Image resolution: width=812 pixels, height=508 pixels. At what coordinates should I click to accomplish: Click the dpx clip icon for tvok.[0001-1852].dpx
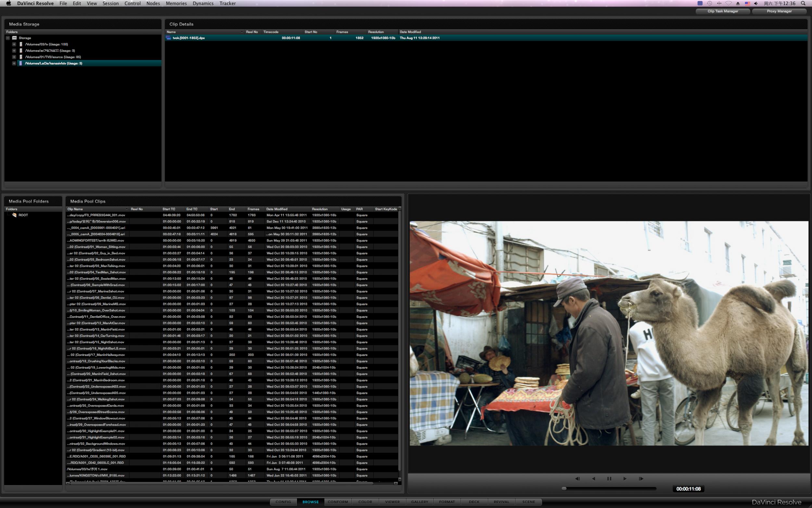pos(169,38)
